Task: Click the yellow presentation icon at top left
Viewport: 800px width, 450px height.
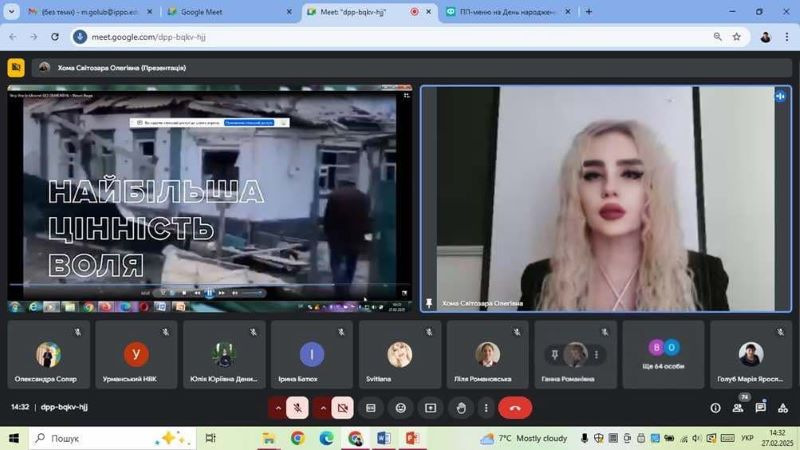Action: [16, 67]
